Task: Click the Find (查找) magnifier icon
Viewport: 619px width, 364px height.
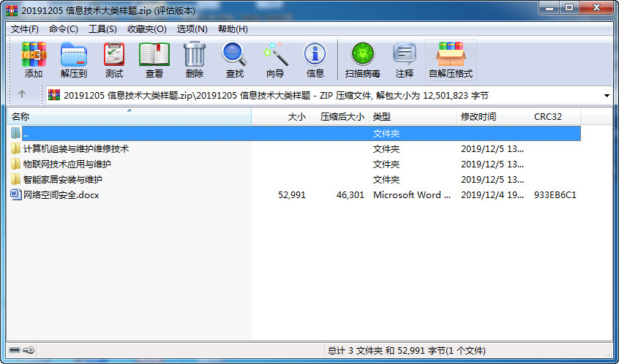Action: pos(234,54)
